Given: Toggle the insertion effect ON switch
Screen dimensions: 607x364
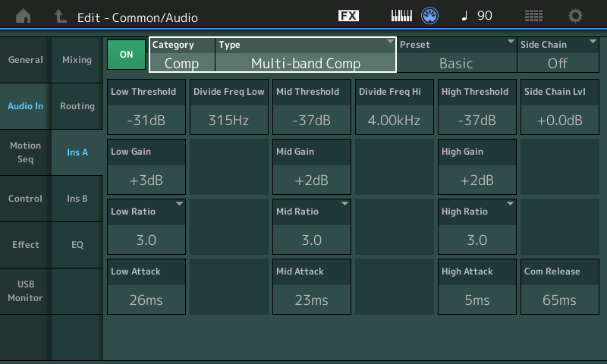Looking at the screenshot, I should coord(126,55).
